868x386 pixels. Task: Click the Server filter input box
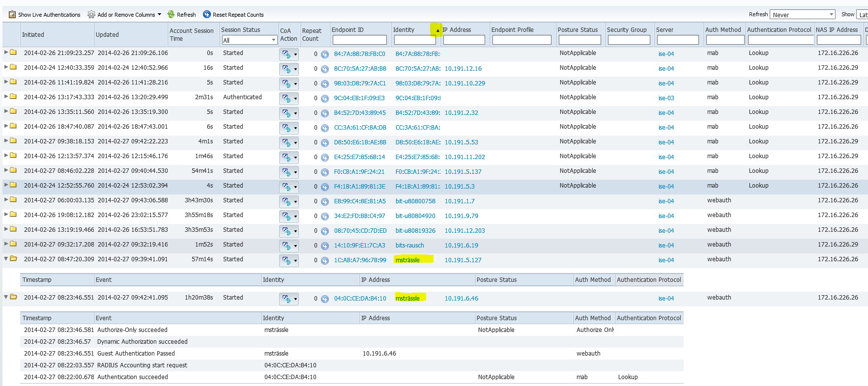coord(678,40)
